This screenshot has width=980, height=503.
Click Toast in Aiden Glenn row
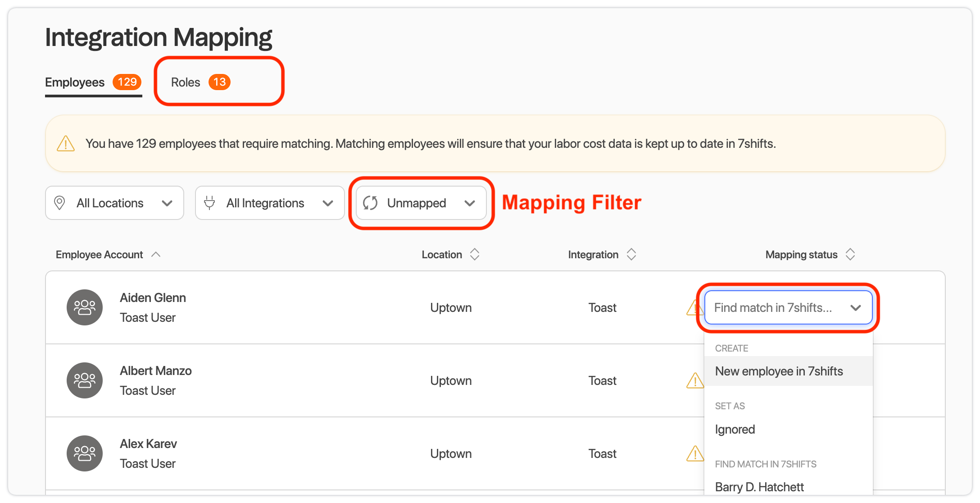pos(603,307)
